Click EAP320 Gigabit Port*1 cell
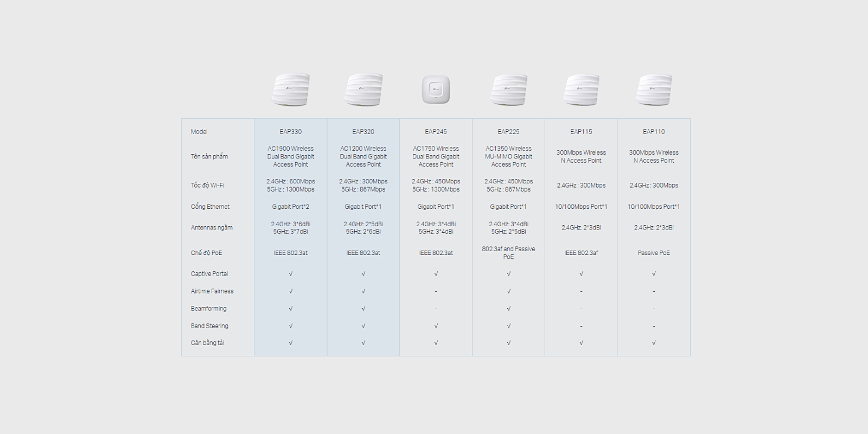The image size is (868, 434). pos(363,207)
